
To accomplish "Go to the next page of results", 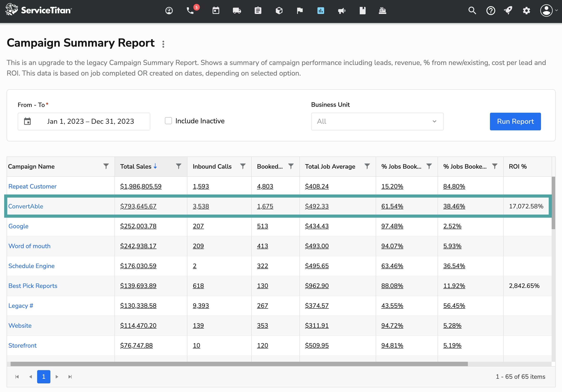I will (x=57, y=377).
